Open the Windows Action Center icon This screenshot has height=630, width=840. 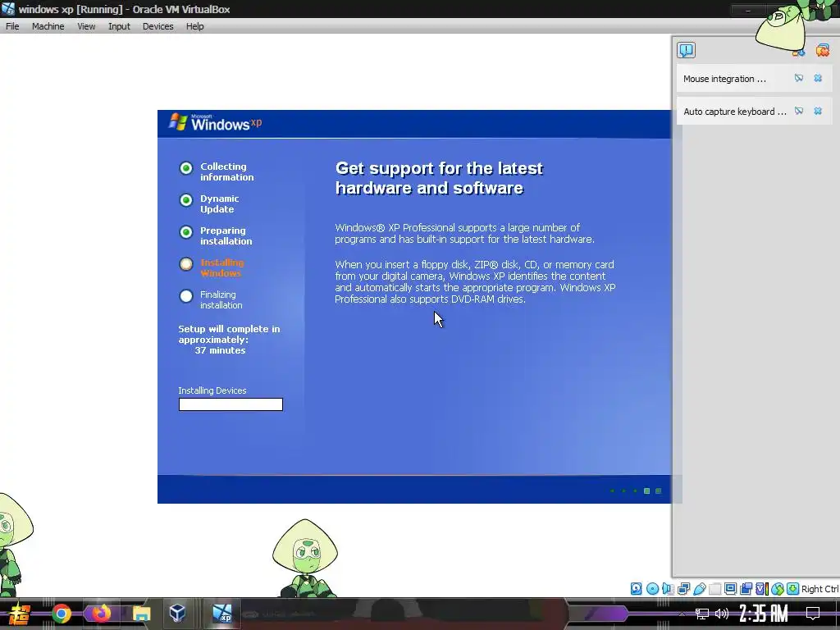pos(813,614)
